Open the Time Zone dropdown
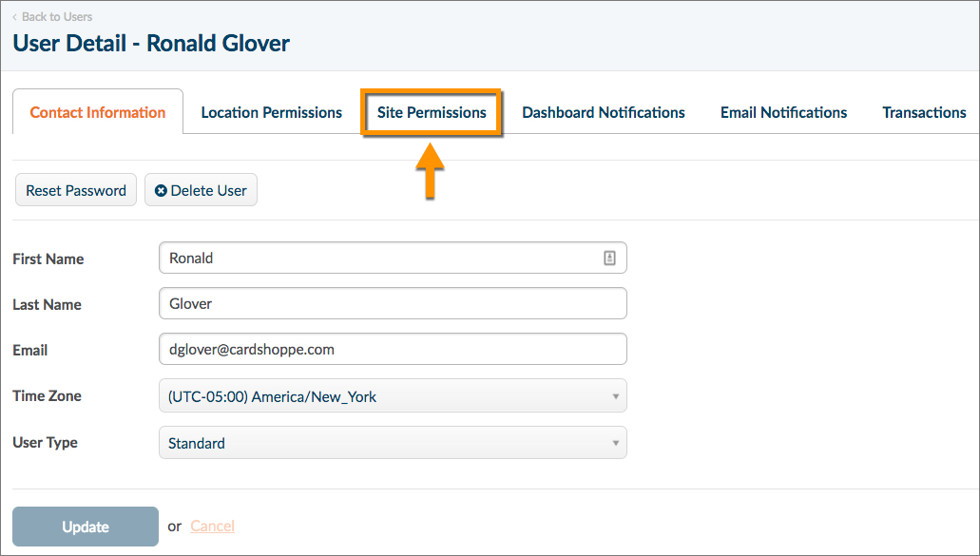 pos(392,397)
